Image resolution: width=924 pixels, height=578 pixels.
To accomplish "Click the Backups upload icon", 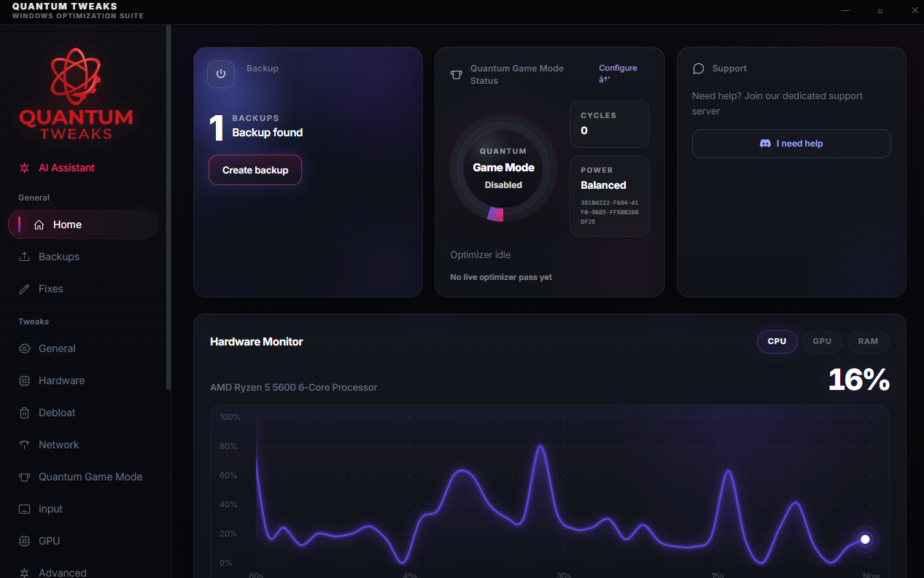I will pos(24,257).
